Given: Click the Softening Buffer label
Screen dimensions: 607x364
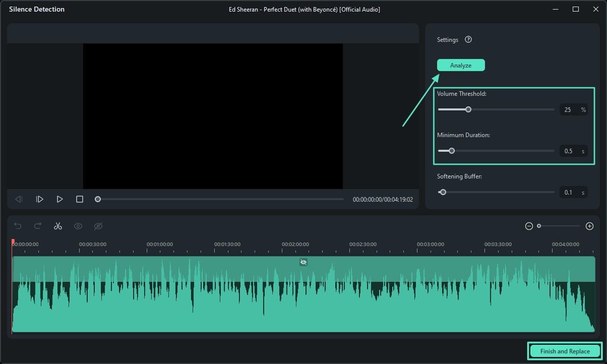Looking at the screenshot, I should [459, 176].
